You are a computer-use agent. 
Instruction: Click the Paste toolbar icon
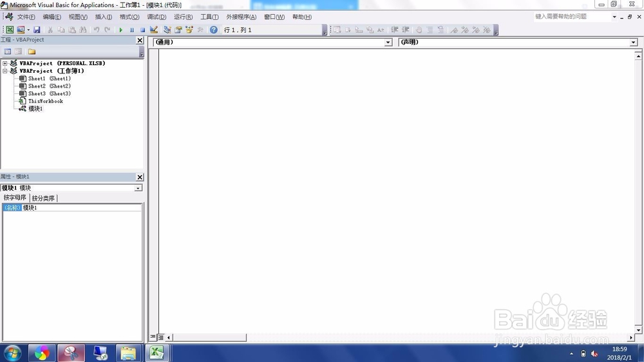[x=72, y=30]
